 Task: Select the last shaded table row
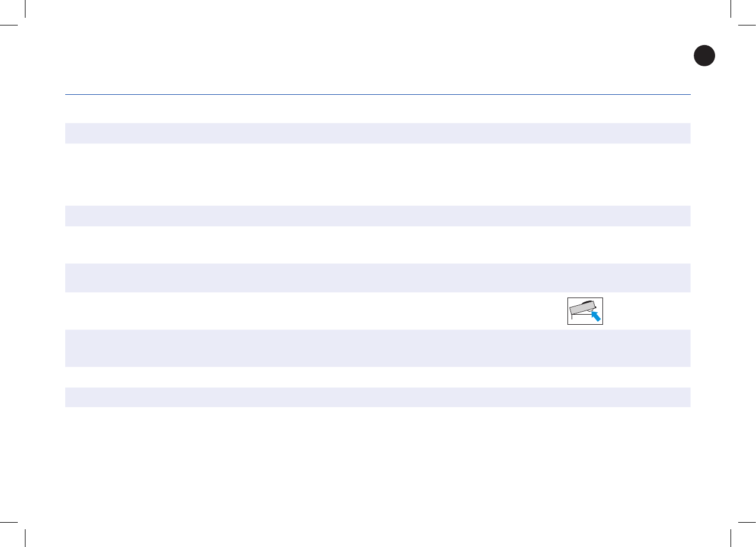pos(377,397)
